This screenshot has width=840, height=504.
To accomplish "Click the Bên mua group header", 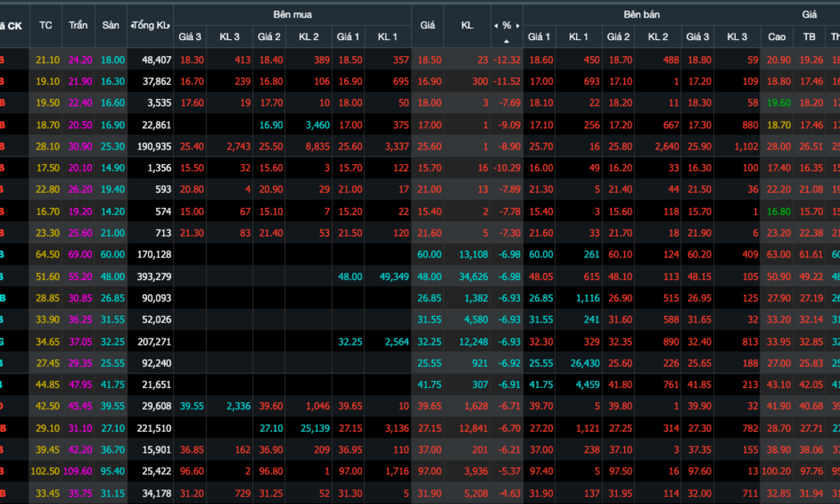I will click(x=293, y=14).
